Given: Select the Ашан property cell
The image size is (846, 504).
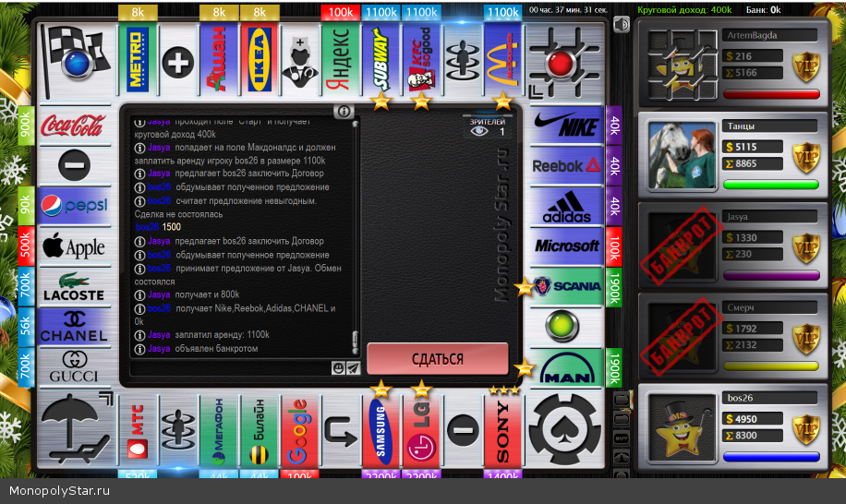Looking at the screenshot, I should [x=219, y=59].
